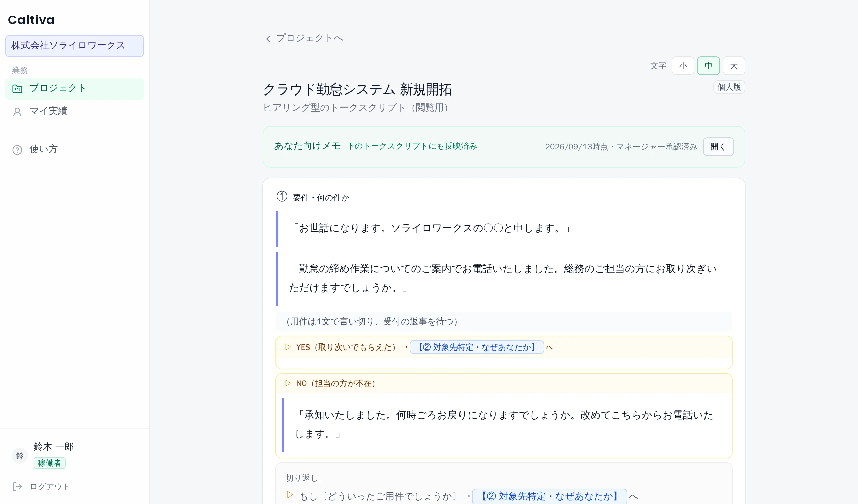Click the NO（担当の方が不在） header

point(504,383)
